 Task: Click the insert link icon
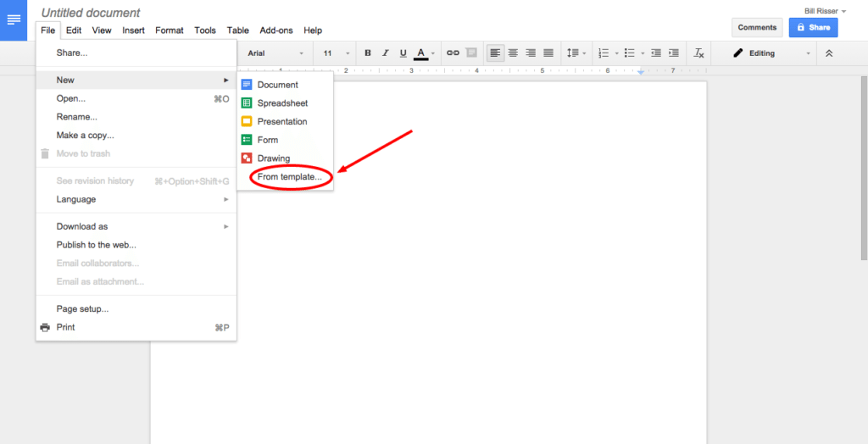point(453,53)
